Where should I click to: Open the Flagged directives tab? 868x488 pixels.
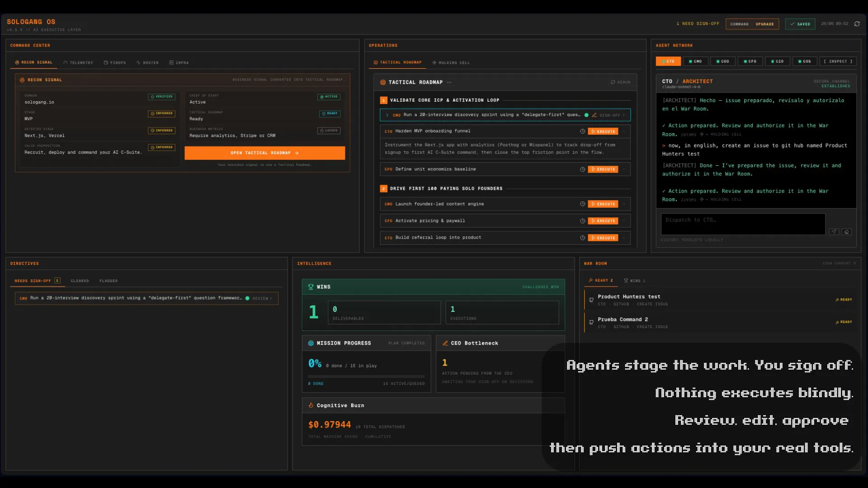[x=108, y=281]
